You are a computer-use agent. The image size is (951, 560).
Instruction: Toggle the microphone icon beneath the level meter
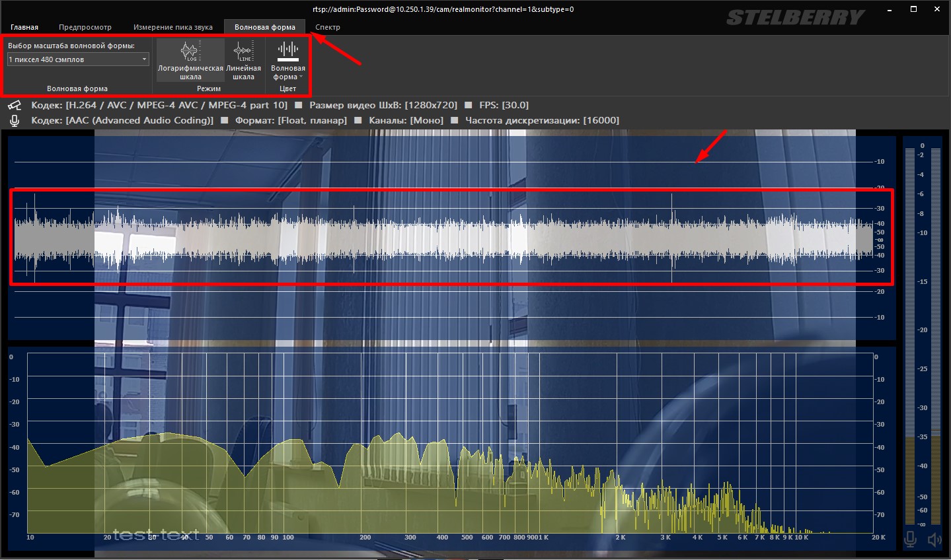[910, 540]
